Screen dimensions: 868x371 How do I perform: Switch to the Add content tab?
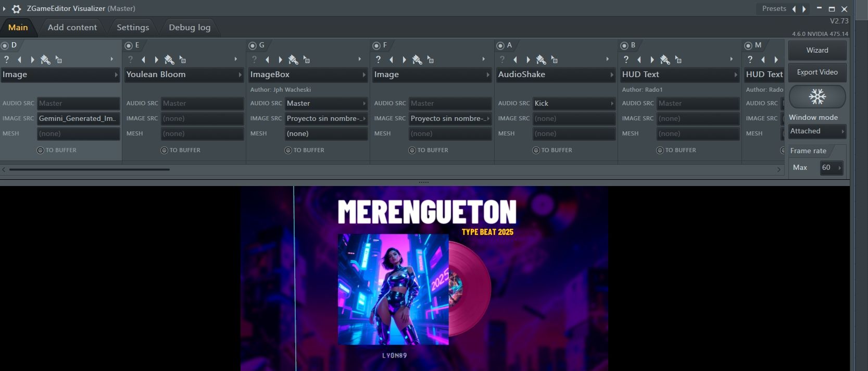72,28
